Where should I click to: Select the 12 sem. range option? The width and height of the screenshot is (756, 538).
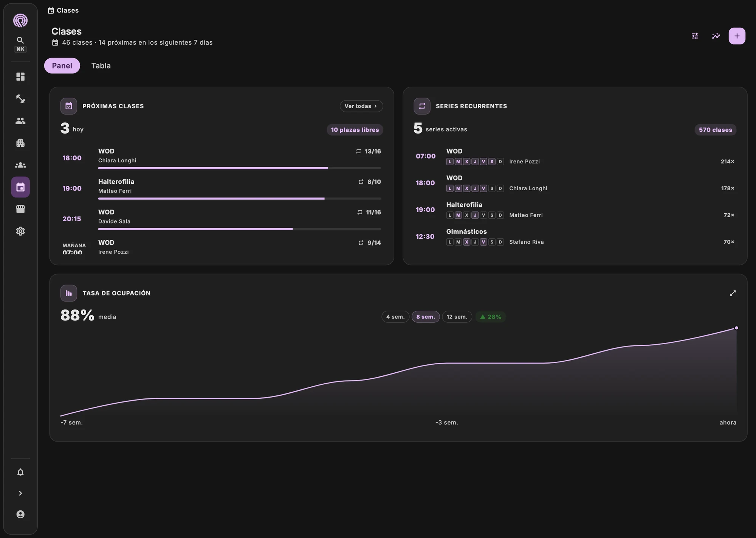pyautogui.click(x=457, y=317)
